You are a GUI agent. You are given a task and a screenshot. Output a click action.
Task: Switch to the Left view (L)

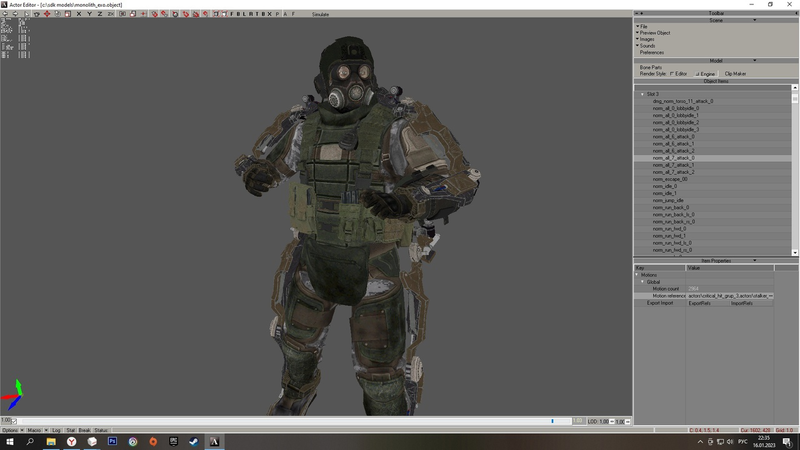coord(244,14)
